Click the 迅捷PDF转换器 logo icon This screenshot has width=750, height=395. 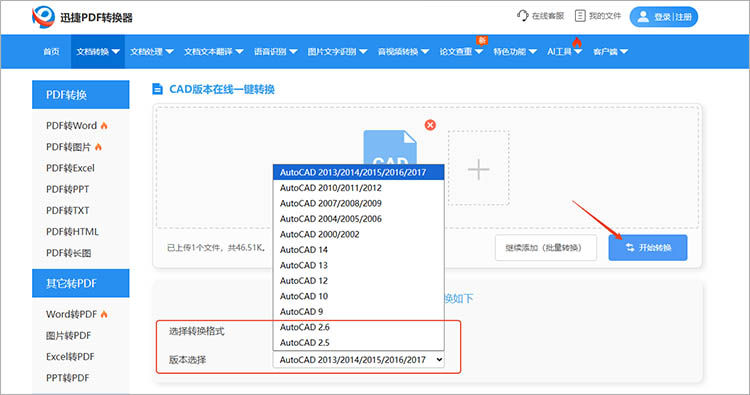tap(43, 17)
